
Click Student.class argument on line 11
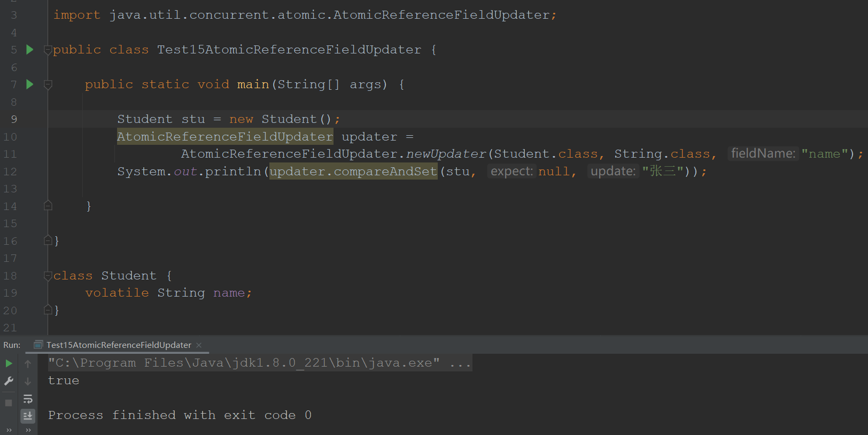(x=546, y=154)
